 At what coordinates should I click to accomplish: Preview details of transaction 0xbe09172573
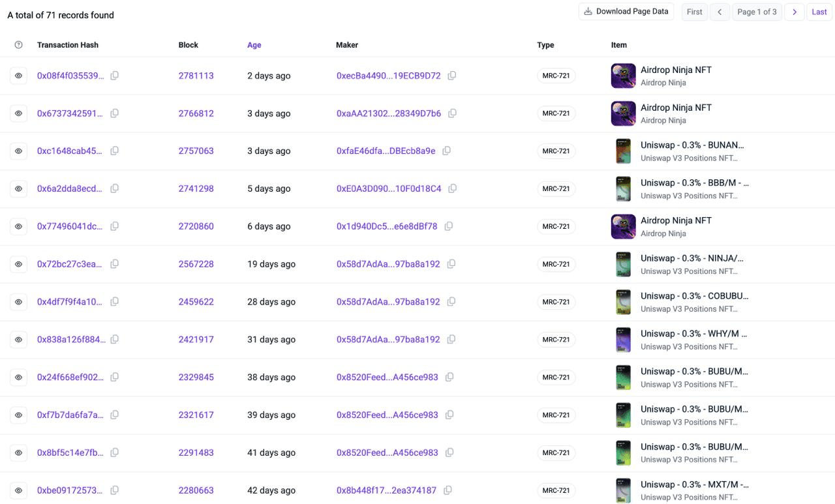18,490
